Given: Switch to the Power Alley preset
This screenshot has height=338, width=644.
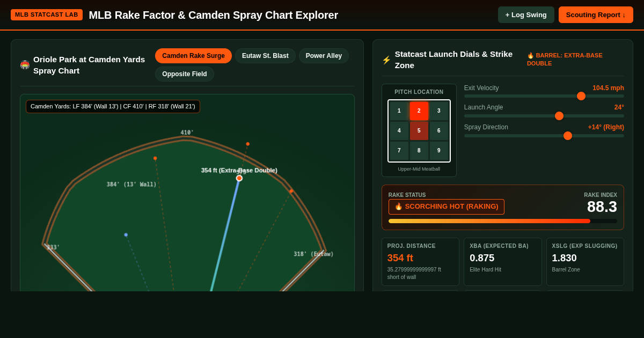Looking at the screenshot, I should click(x=324, y=56).
